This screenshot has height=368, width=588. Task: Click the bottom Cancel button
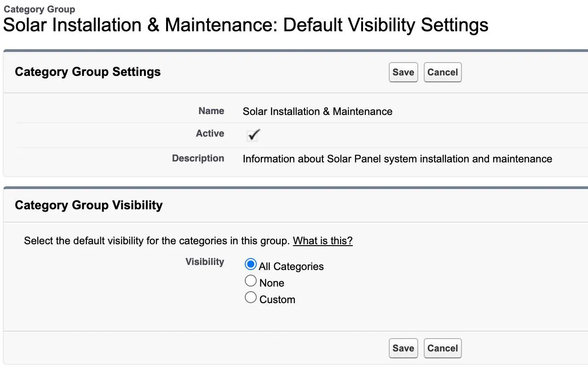[442, 348]
